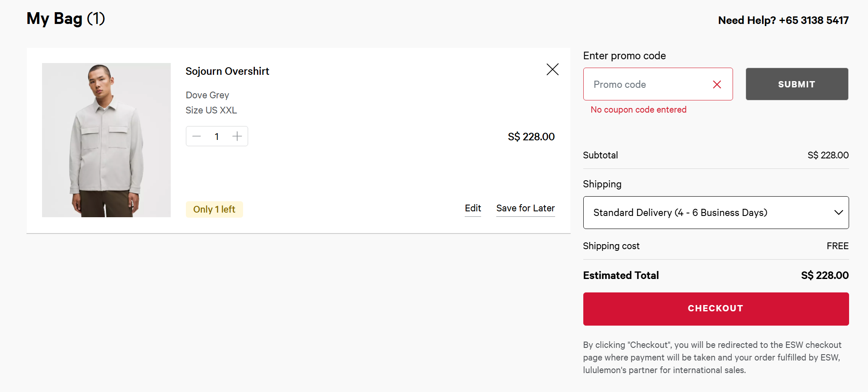This screenshot has width=868, height=392.
Task: Clear the promo code field with the red X
Action: pyautogui.click(x=717, y=84)
